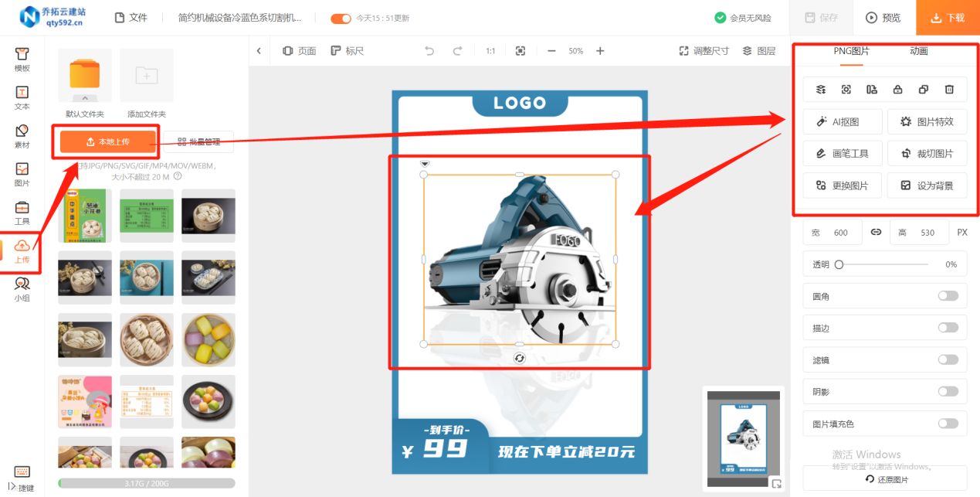Enable the 描边 stroke toggle
980x497 pixels.
[x=949, y=327]
